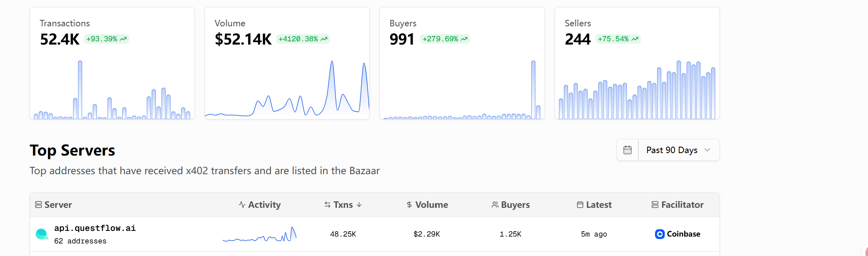Click the +4120.38% badge on Volume
Screen dimensions: 868x256
point(303,39)
